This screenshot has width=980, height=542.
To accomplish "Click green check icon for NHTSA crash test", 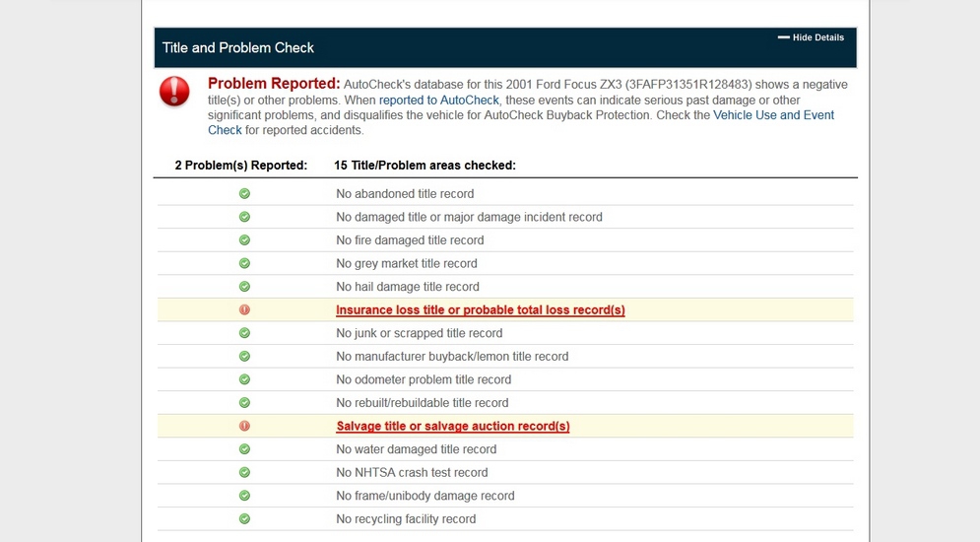I will pyautogui.click(x=244, y=473).
